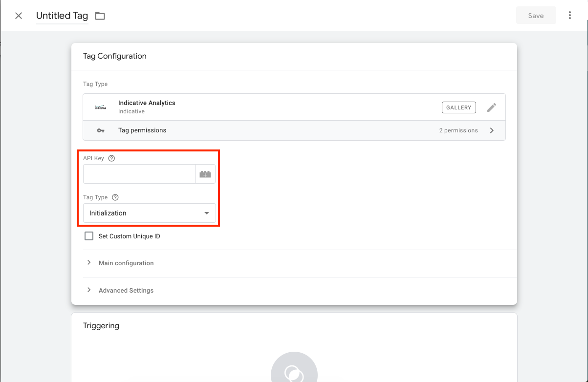Enable the Set Custom Unique ID checkbox
Image resolution: width=588 pixels, height=382 pixels.
click(x=89, y=236)
